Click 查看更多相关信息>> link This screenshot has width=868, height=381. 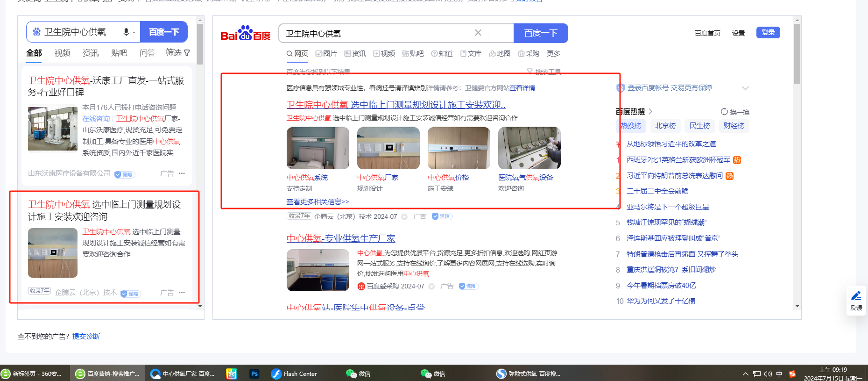(x=318, y=201)
